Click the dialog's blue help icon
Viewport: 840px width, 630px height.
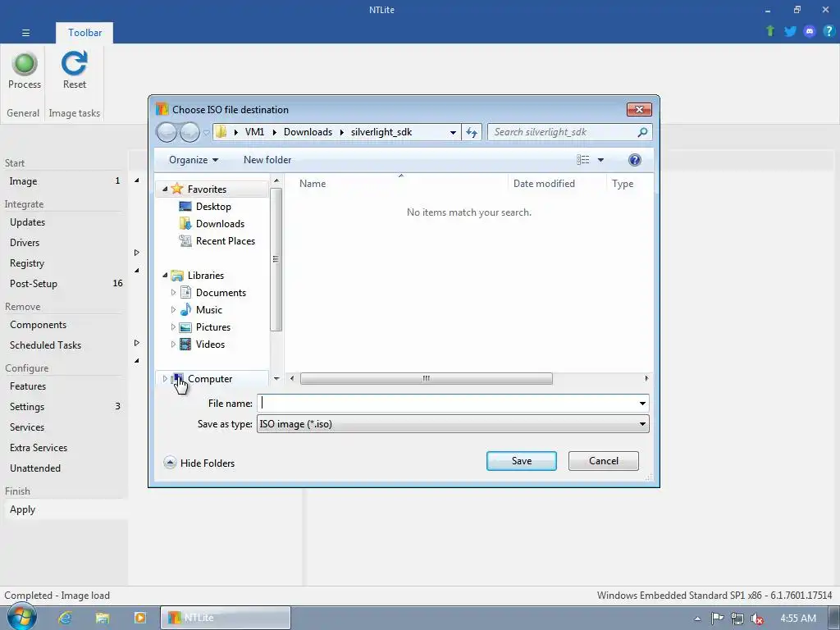click(x=634, y=160)
